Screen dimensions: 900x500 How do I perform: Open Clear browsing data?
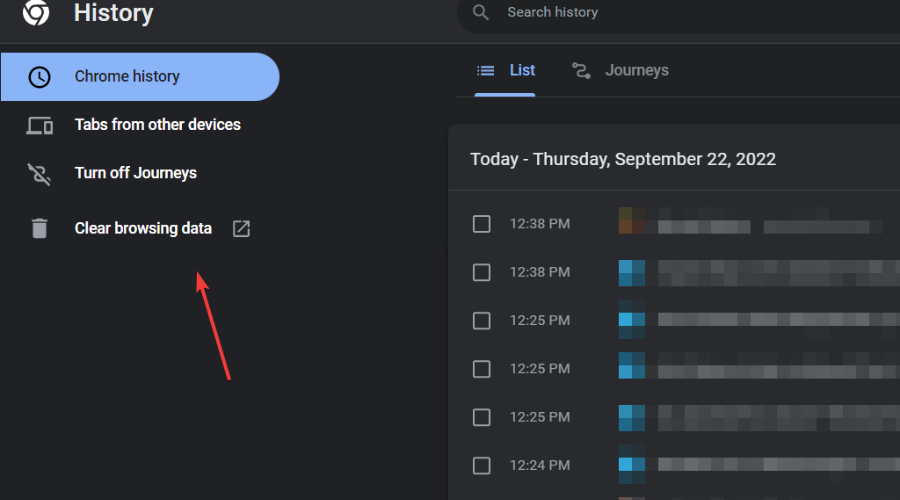(143, 229)
